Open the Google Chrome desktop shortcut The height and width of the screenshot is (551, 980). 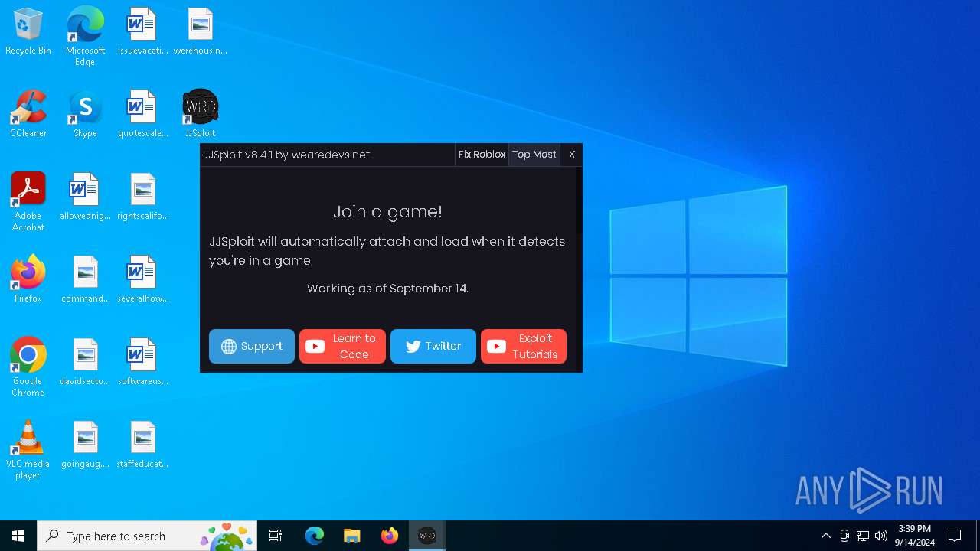point(28,367)
